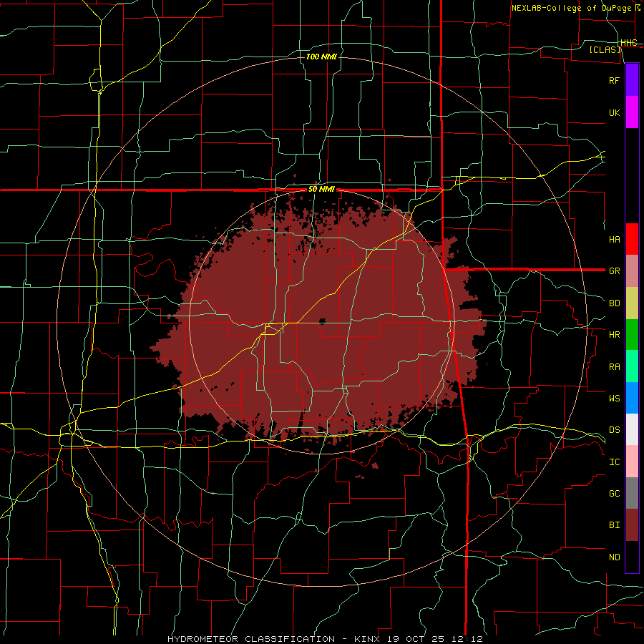
Task: Click the "DS" legend label
Action: click(x=615, y=429)
